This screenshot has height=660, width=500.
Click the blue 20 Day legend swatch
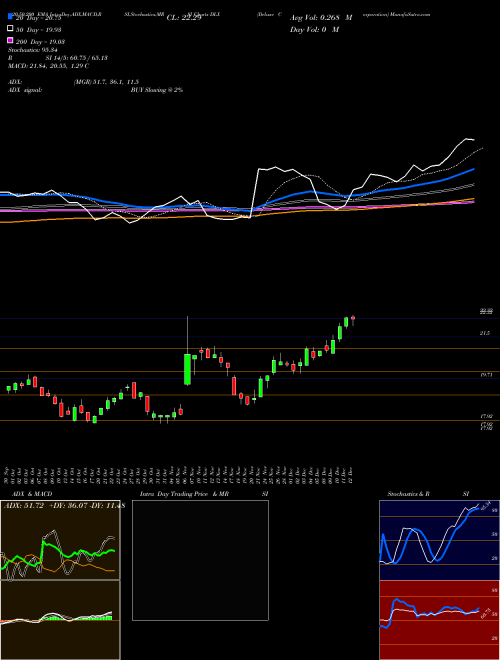(x=10, y=17)
